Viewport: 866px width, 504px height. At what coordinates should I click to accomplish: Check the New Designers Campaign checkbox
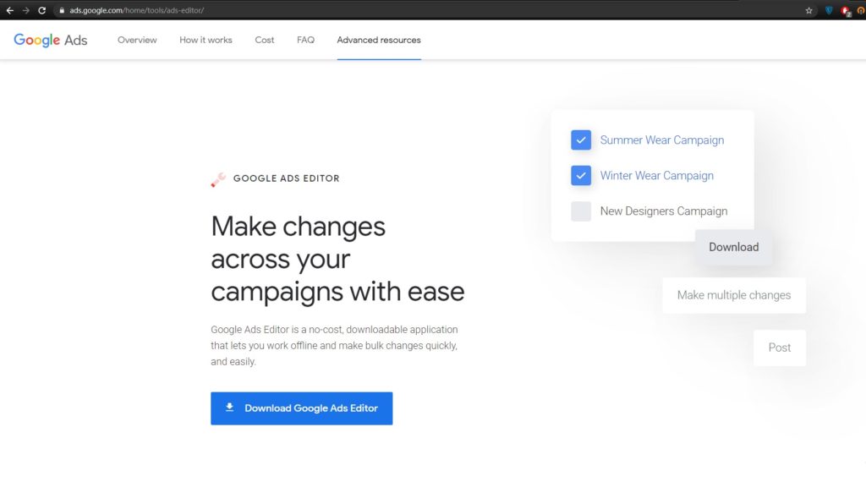581,211
